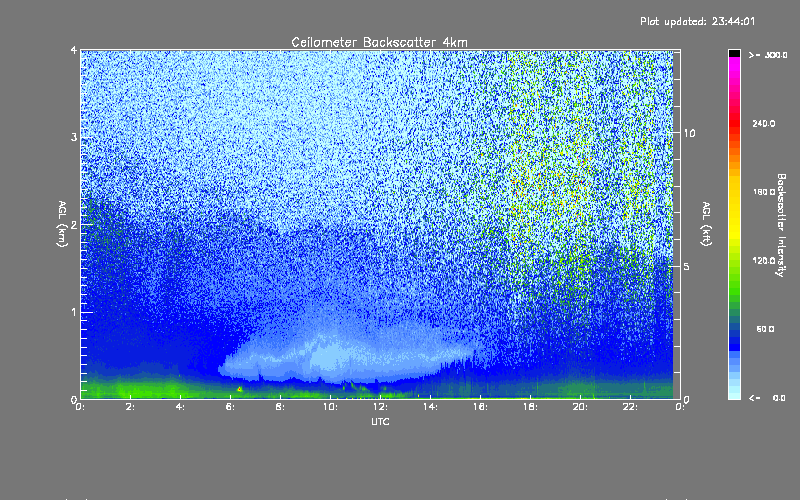800x500 pixels.
Task: Click the 4 km tick label on the left axis
Action: [x=74, y=50]
